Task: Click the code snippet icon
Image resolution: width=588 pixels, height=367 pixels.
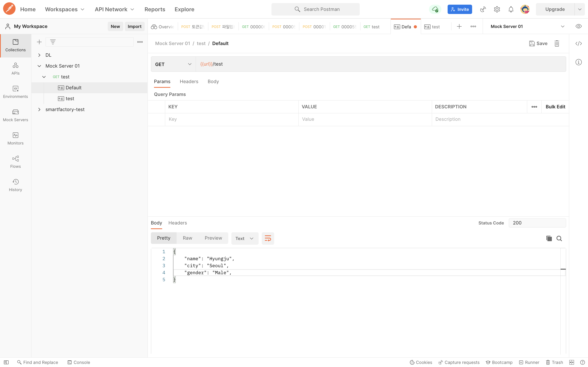Action: click(x=578, y=43)
